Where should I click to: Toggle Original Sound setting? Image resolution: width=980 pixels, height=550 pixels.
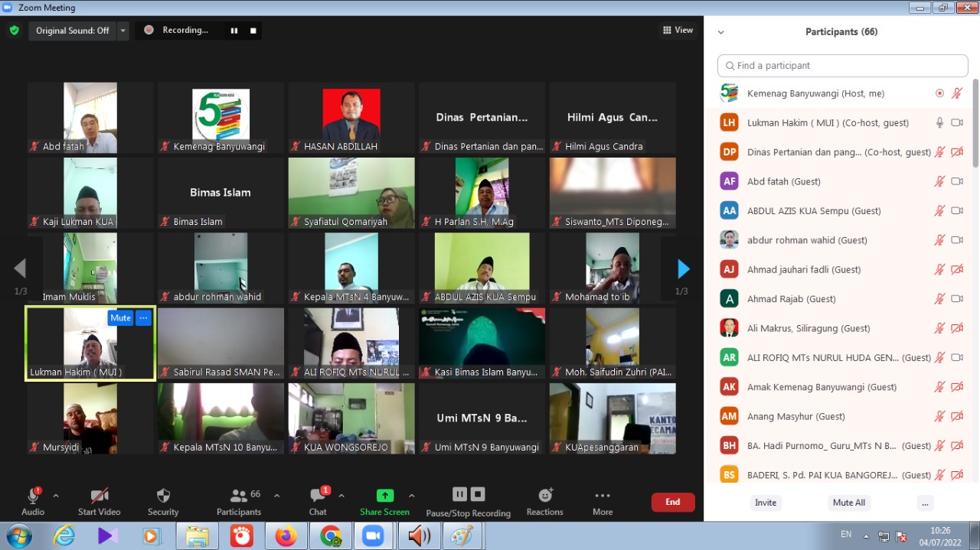click(73, 31)
